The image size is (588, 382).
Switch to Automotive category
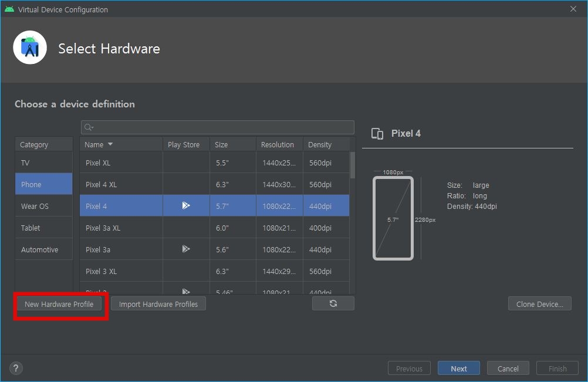point(44,249)
